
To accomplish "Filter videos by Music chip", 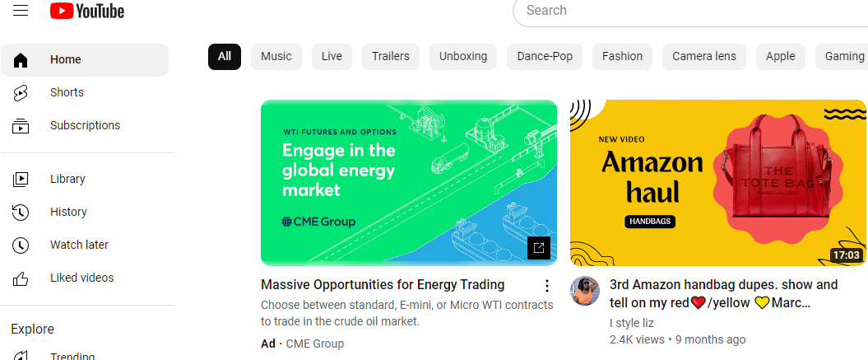I will pyautogui.click(x=276, y=56).
